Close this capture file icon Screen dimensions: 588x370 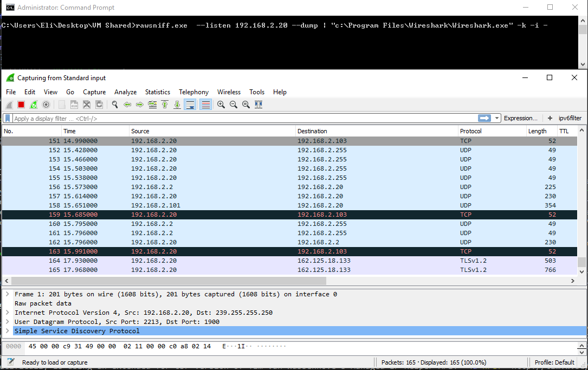click(x=87, y=105)
